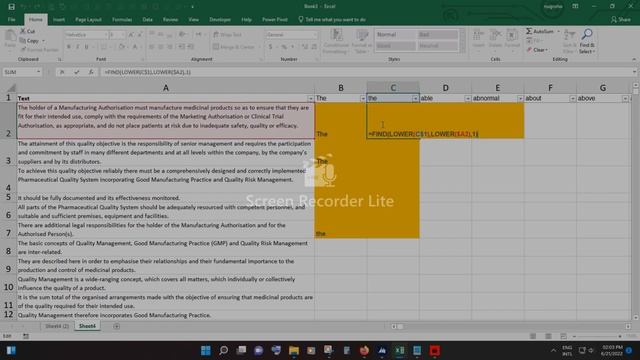Show hidden system tray icons chevron

(553, 351)
